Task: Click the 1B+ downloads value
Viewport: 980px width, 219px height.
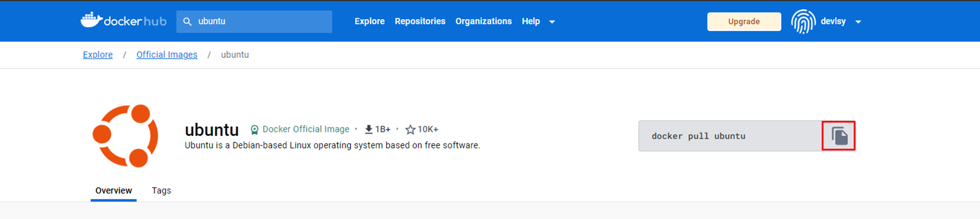Action: [382, 130]
